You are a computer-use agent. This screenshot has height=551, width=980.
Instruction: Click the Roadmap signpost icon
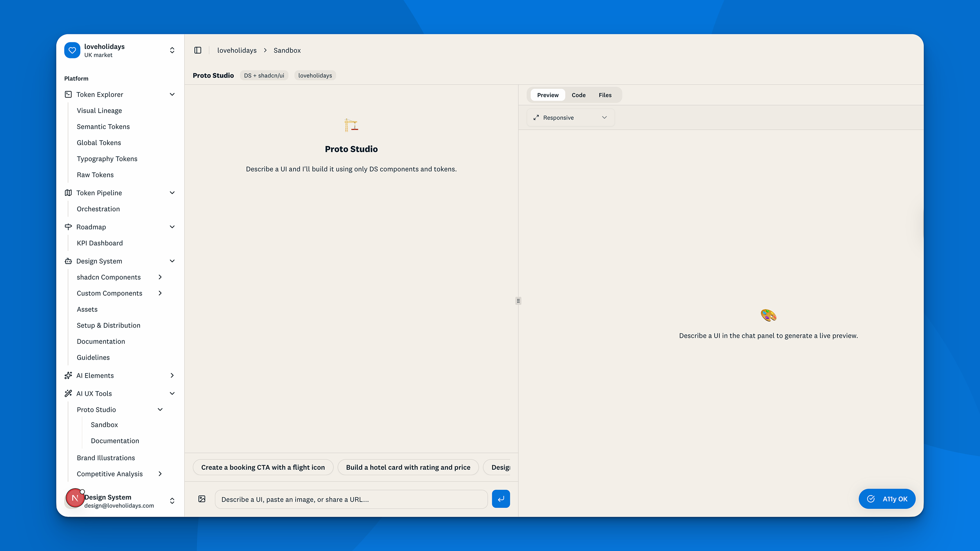68,227
